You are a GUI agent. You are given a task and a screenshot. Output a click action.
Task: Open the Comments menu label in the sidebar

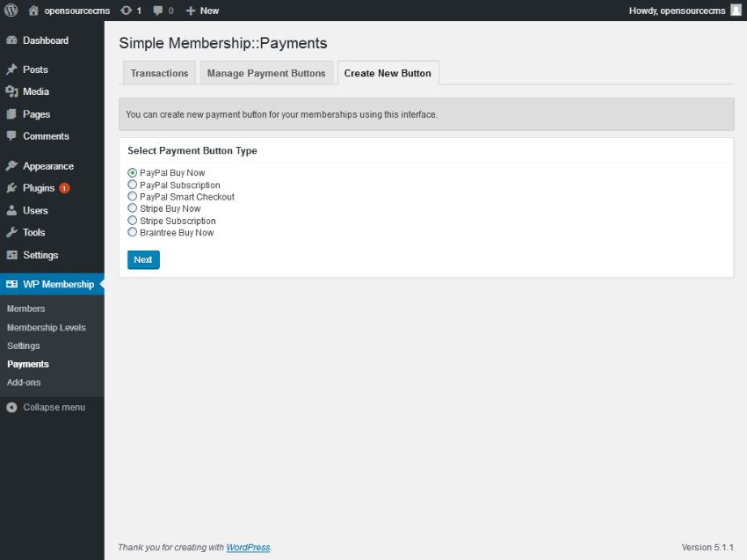pos(47,136)
